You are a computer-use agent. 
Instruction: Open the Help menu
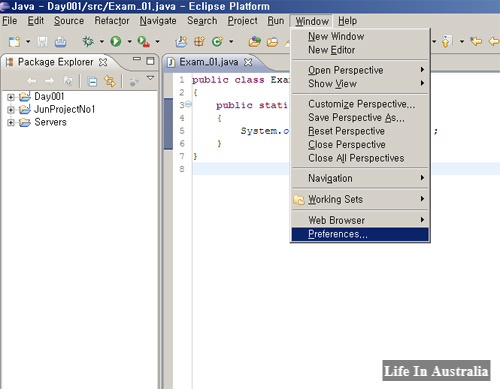[347, 21]
